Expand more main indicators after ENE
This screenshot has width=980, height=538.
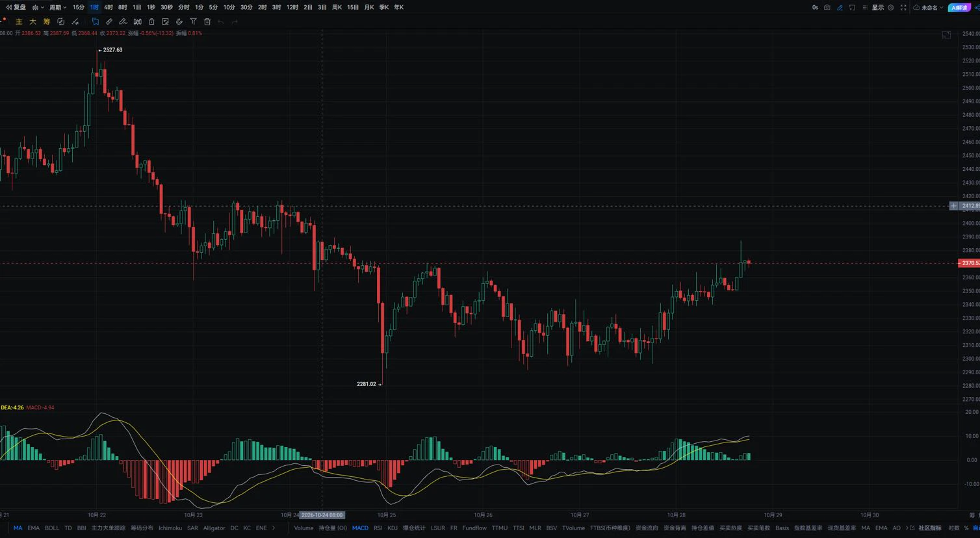pos(274,528)
